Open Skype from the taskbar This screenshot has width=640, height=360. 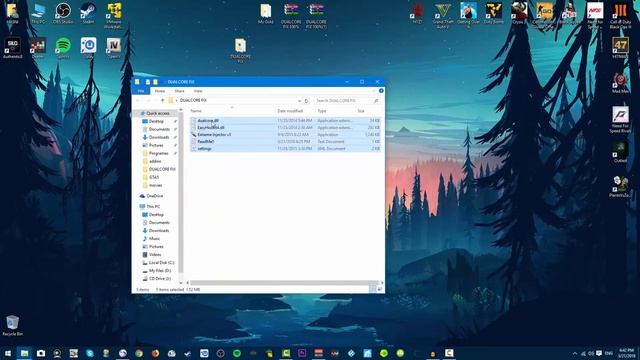90,353
